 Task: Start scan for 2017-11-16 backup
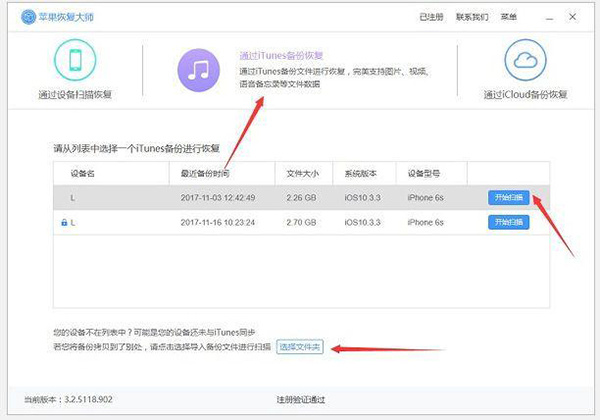pos(508,223)
